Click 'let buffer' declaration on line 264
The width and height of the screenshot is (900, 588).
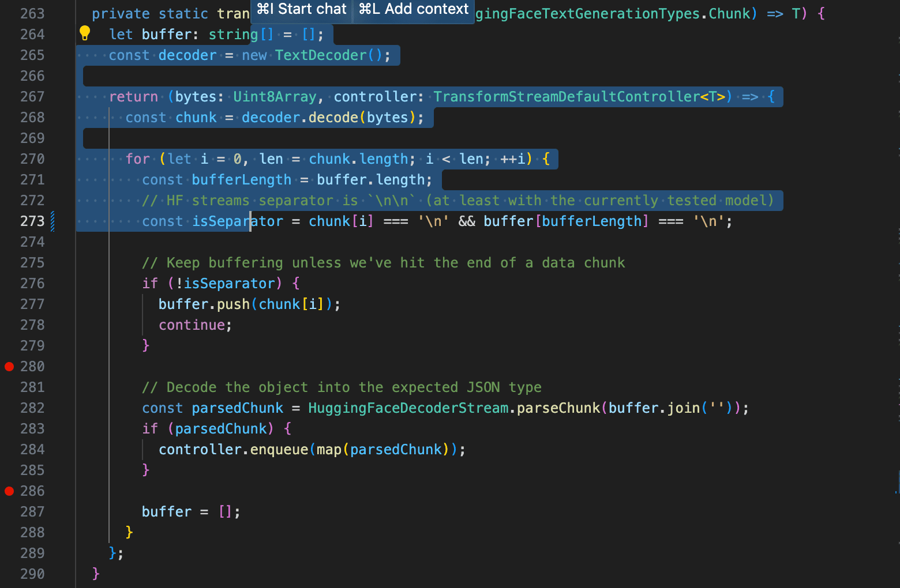150,35
